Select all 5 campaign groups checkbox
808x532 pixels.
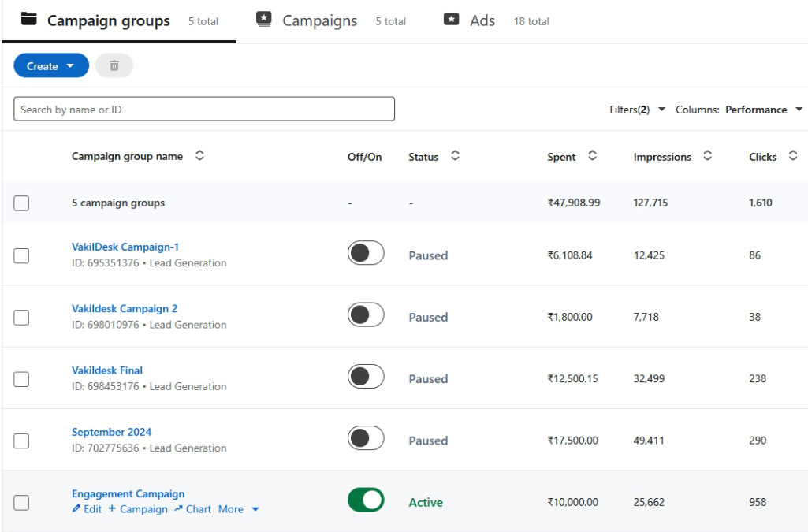tap(21, 203)
